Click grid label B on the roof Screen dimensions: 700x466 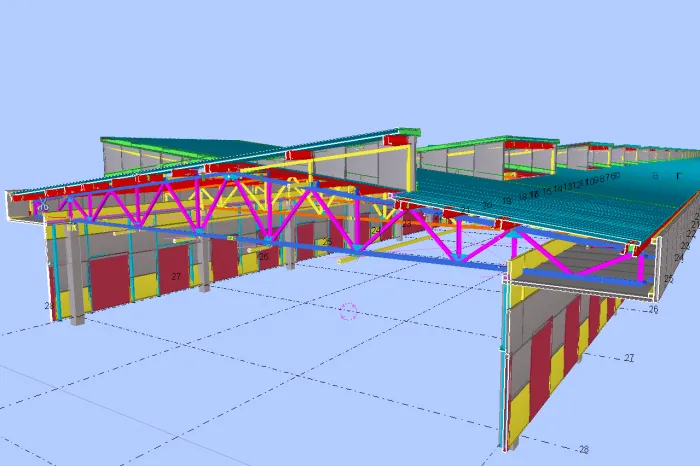[654, 176]
